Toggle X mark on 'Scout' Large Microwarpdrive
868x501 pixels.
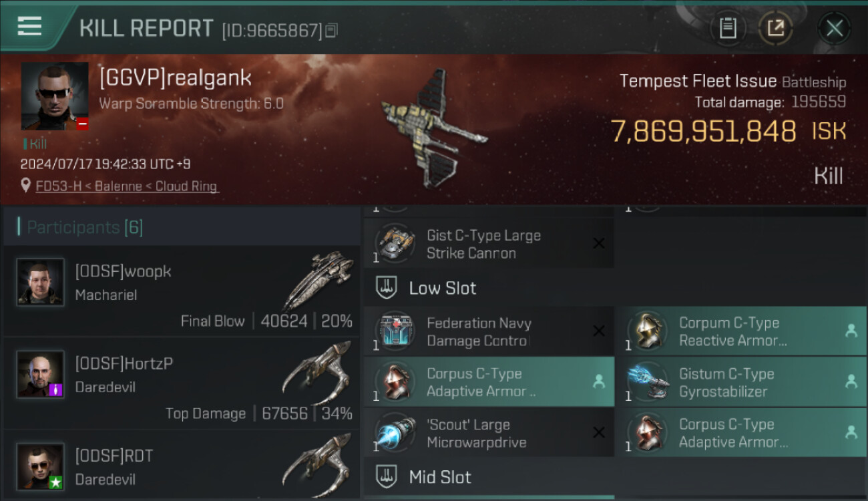[x=599, y=433]
